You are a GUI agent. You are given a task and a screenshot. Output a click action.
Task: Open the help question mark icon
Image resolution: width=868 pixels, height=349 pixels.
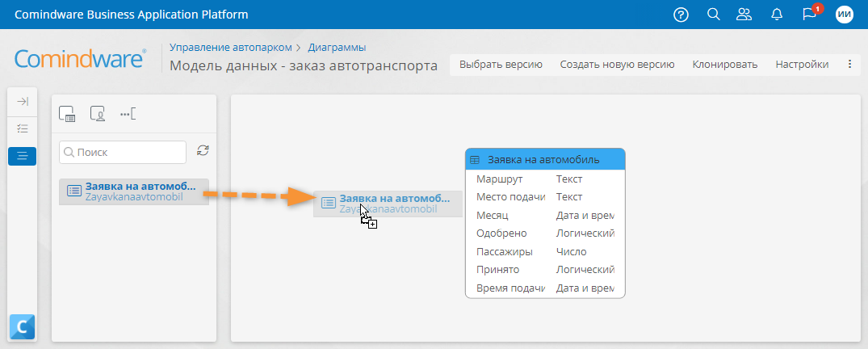point(681,15)
